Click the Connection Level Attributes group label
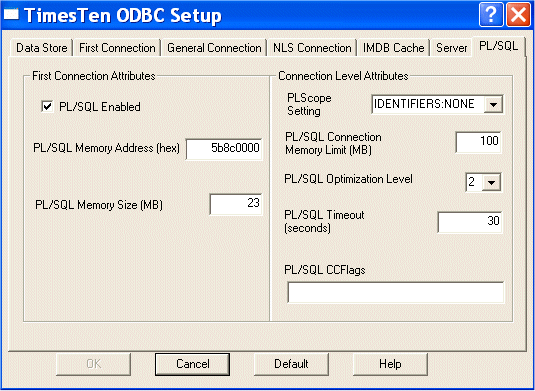The height and width of the screenshot is (391, 535). (343, 76)
